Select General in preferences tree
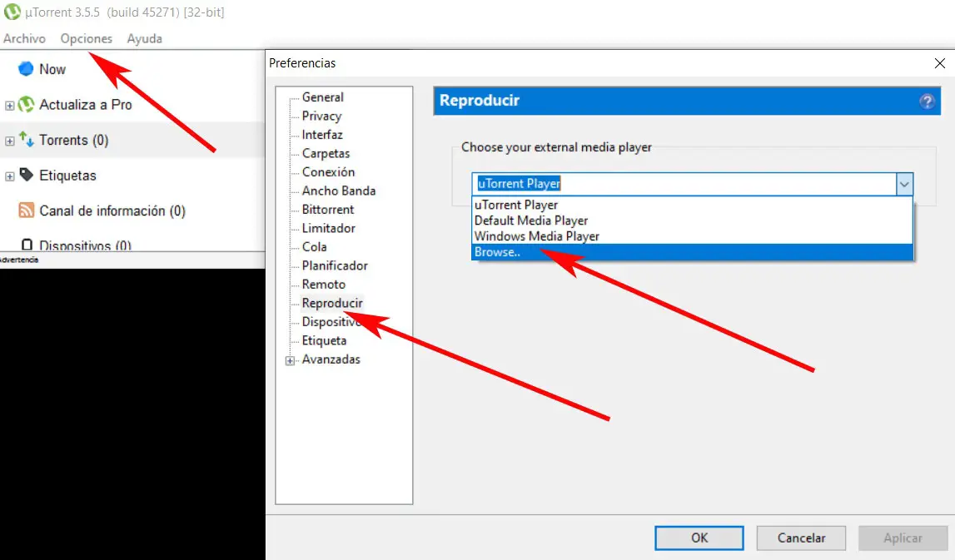Viewport: 955px width, 560px height. (323, 97)
